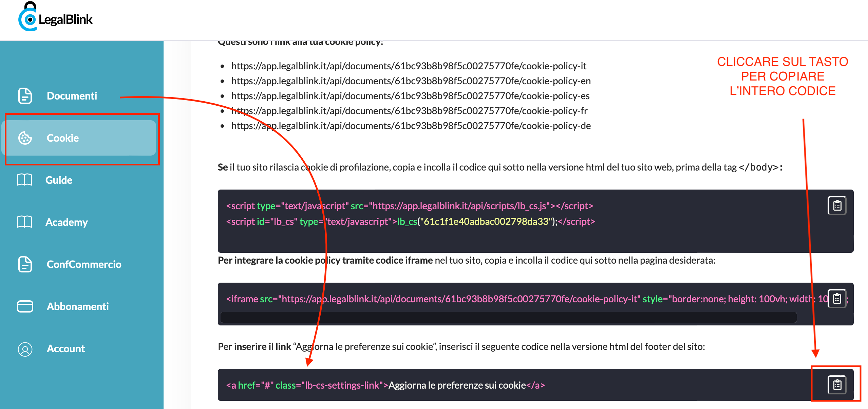Copy the iframe code with clipboard icon

(837, 299)
